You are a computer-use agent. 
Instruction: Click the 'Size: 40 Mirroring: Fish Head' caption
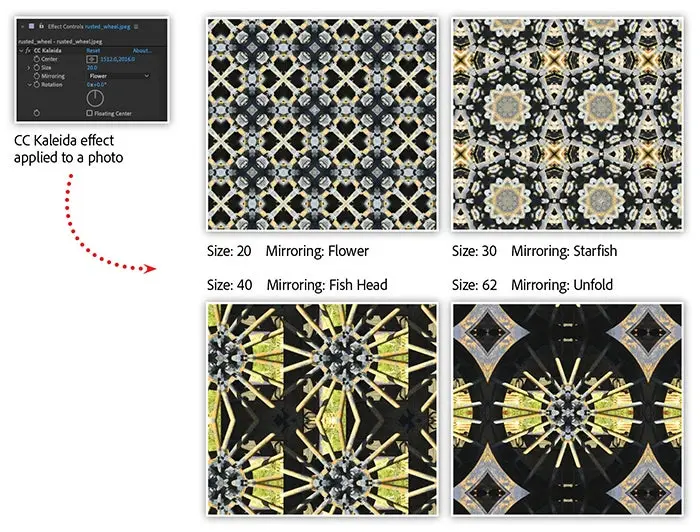297,285
